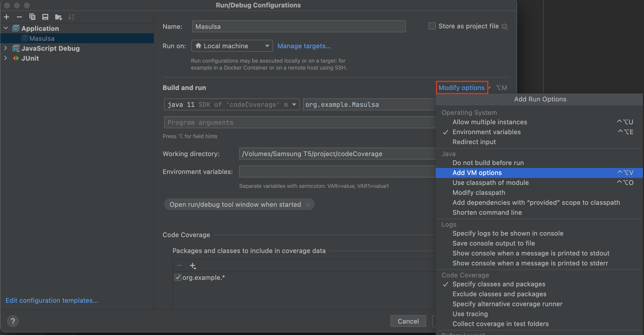Click the Add New Configuration plus icon
Image resolution: width=644 pixels, height=335 pixels.
click(x=7, y=17)
